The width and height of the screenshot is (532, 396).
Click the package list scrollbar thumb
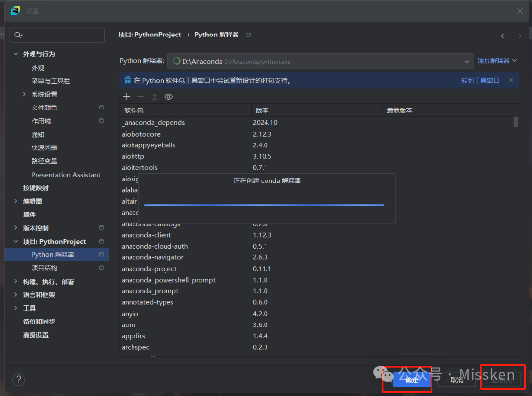pos(516,122)
